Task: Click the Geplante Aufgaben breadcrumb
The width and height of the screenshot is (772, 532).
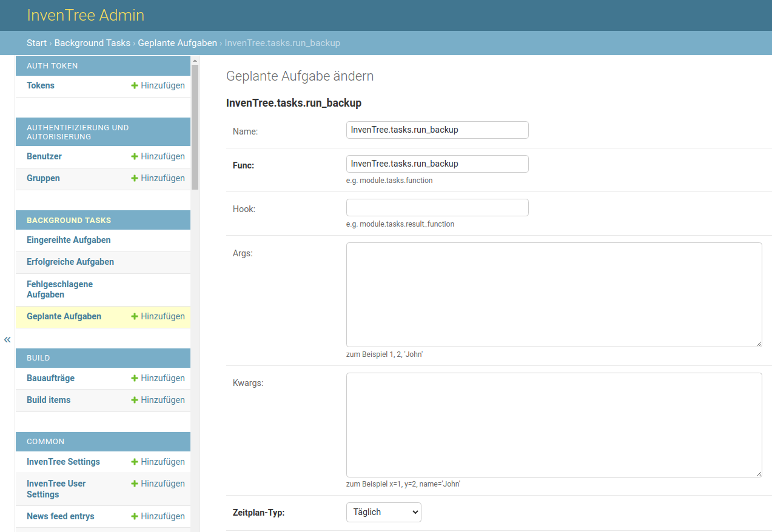Action: [x=177, y=43]
